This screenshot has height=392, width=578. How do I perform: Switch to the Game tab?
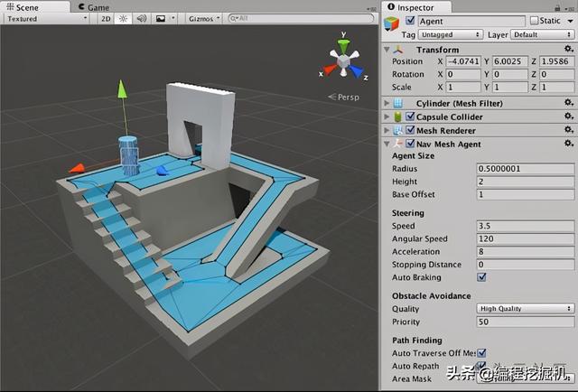click(x=94, y=7)
